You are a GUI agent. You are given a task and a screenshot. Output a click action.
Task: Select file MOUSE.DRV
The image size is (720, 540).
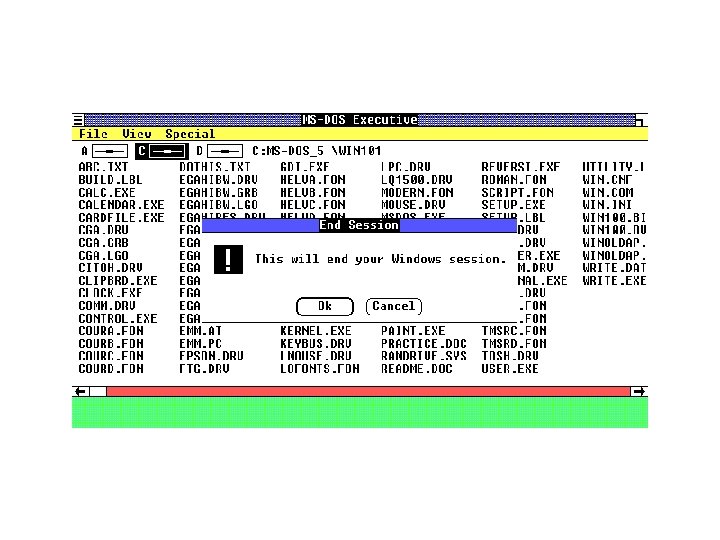(413, 205)
